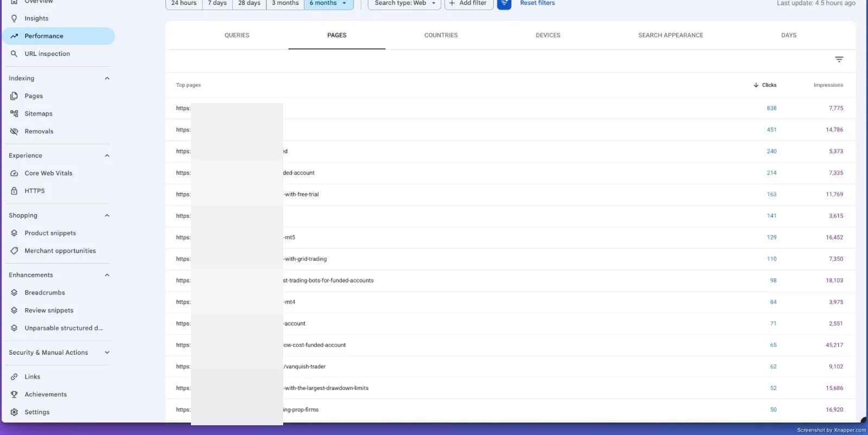Click the page row ending in vanquish-trader
Viewport: 868px width, 435px height.
coord(510,367)
